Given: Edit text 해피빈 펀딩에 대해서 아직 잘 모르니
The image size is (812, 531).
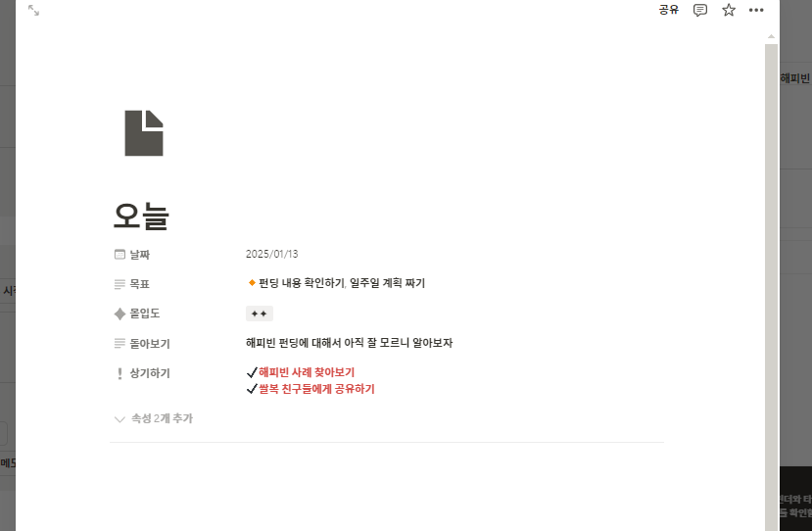Looking at the screenshot, I should (x=327, y=343).
